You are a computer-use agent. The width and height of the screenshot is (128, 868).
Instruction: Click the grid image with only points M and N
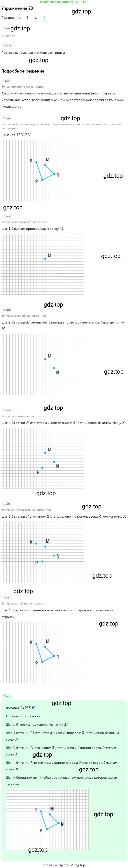pyautogui.click(x=43, y=365)
